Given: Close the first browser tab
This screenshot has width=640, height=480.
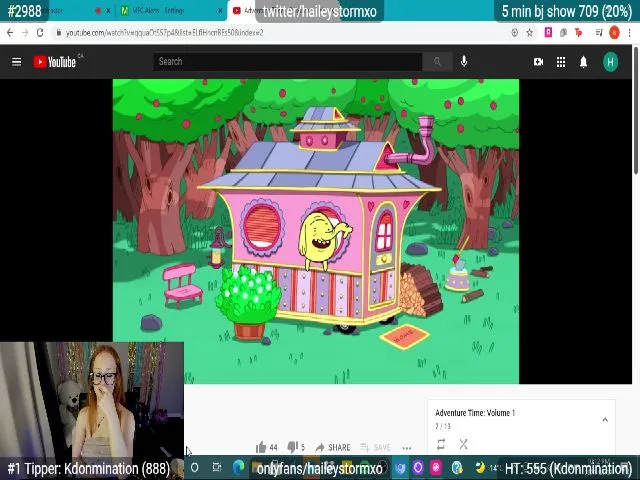Looking at the screenshot, I should point(108,11).
